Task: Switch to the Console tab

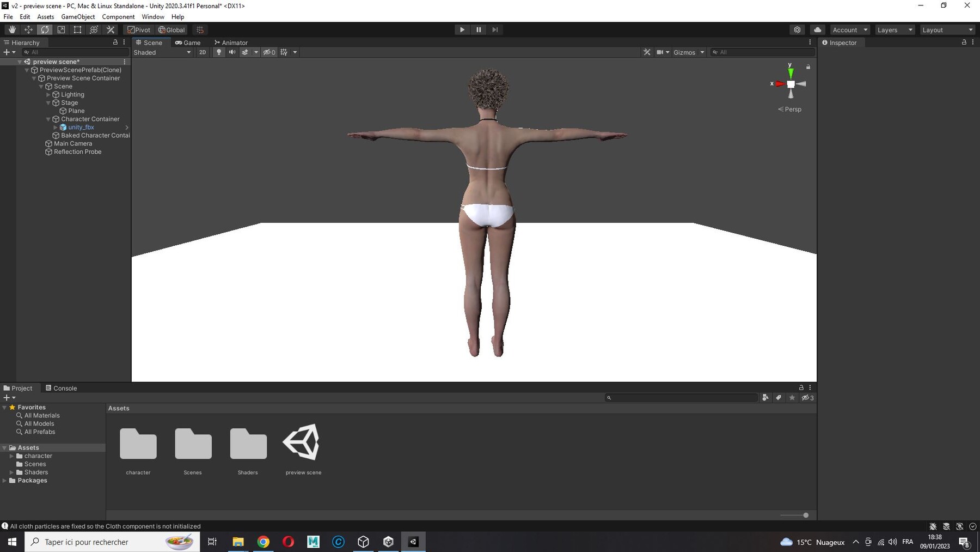Action: [x=61, y=388]
